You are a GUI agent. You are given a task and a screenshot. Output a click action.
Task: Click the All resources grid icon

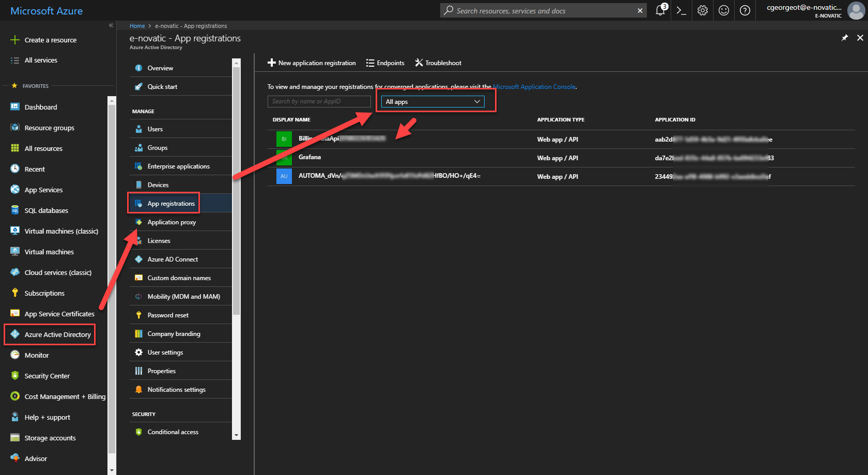point(15,148)
